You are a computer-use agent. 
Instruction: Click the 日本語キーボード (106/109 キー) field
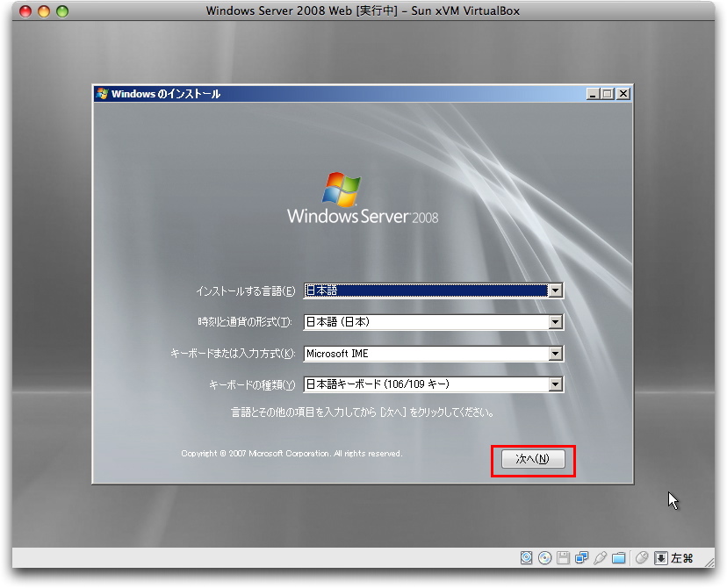point(425,384)
